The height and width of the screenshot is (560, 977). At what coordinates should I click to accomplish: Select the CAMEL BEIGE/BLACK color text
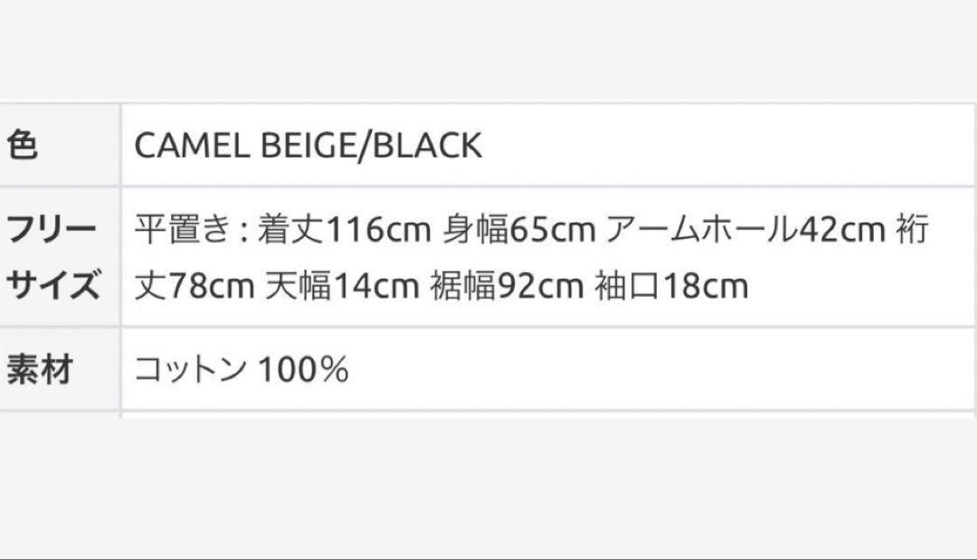[x=308, y=146]
